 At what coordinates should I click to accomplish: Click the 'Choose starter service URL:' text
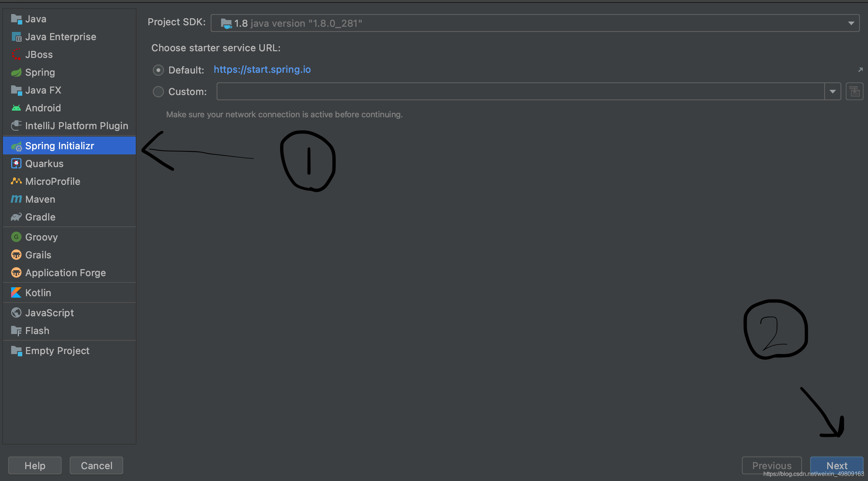click(216, 48)
